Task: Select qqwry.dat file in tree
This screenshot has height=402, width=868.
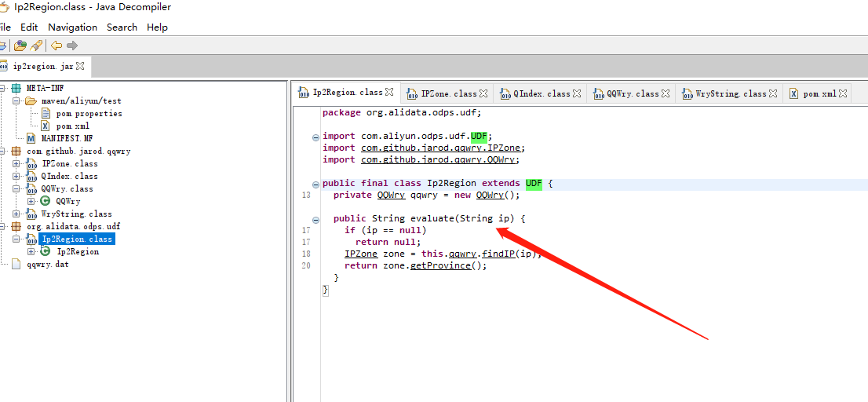Action: click(x=48, y=264)
